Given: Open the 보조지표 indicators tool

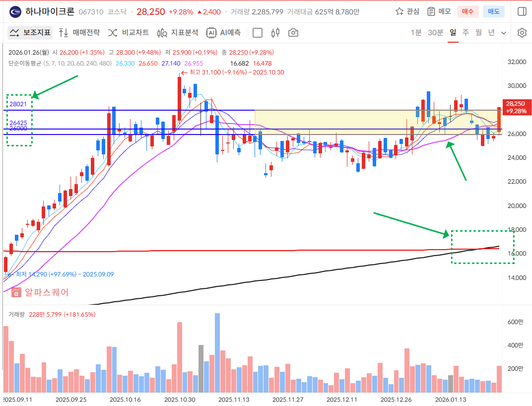Looking at the screenshot, I should pyautogui.click(x=30, y=33).
